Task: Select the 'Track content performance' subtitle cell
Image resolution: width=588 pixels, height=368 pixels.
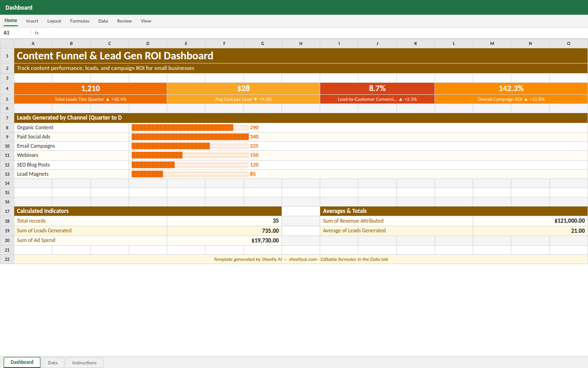Action: [x=301, y=68]
